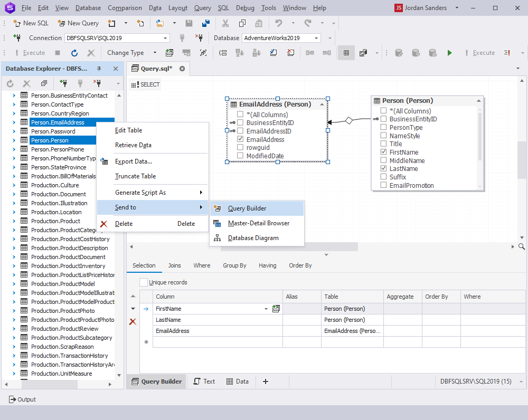Run the script with the green play icon

coord(450,52)
